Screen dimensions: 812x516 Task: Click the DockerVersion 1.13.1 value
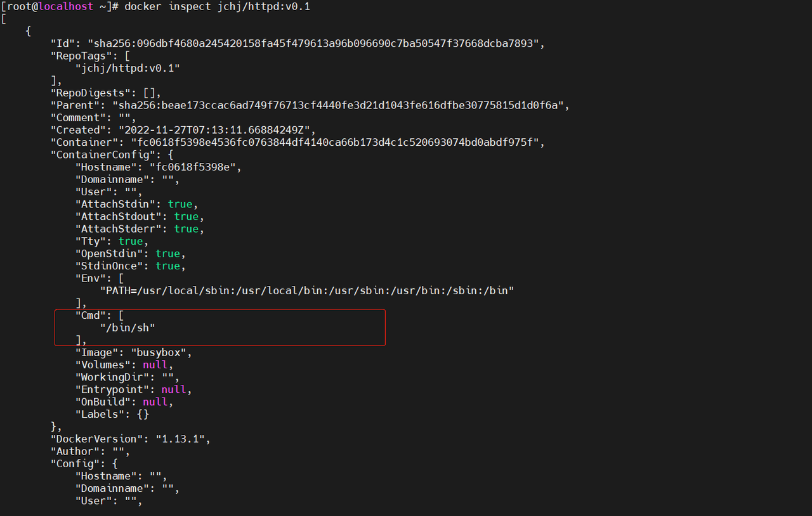coord(183,439)
